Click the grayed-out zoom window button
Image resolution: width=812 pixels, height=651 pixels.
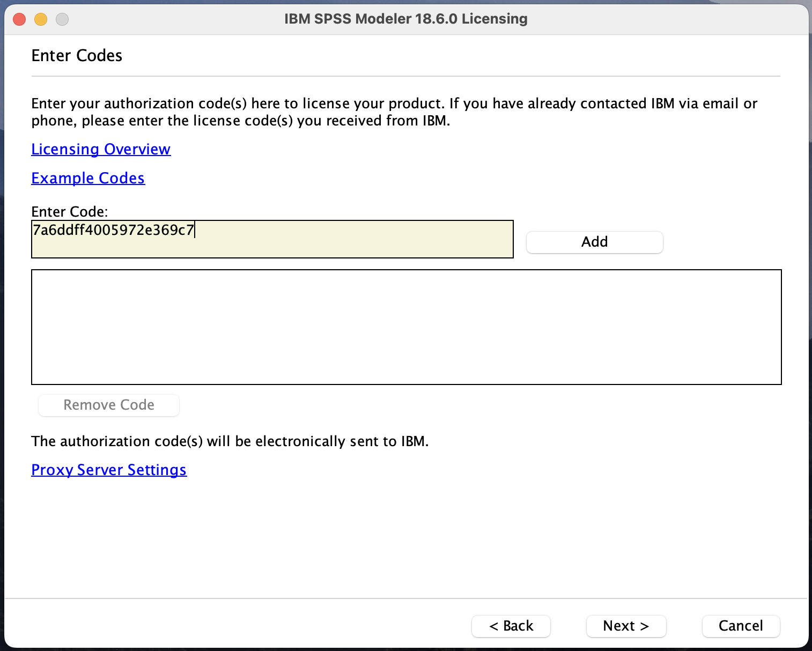62,19
